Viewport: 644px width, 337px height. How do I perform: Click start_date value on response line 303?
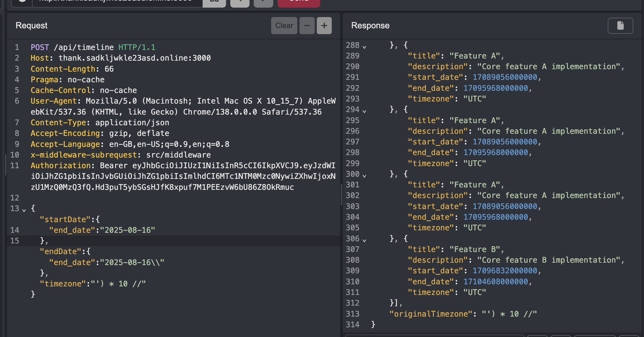(x=505, y=207)
